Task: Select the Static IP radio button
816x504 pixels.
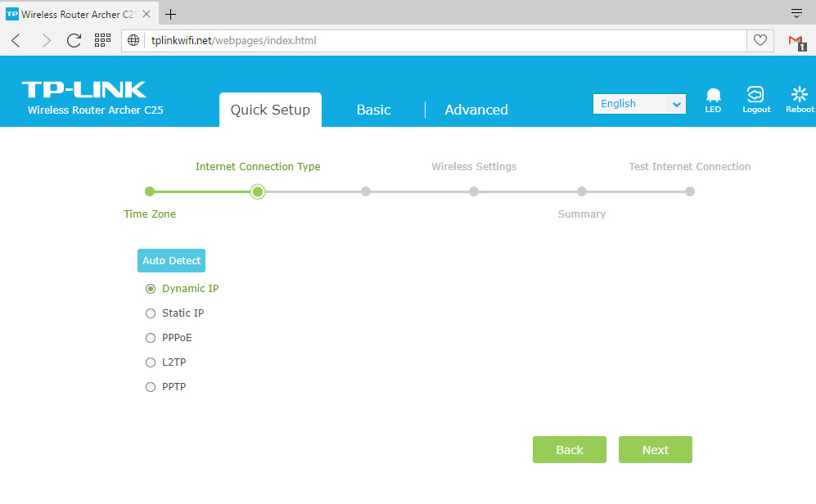Action: coord(151,313)
